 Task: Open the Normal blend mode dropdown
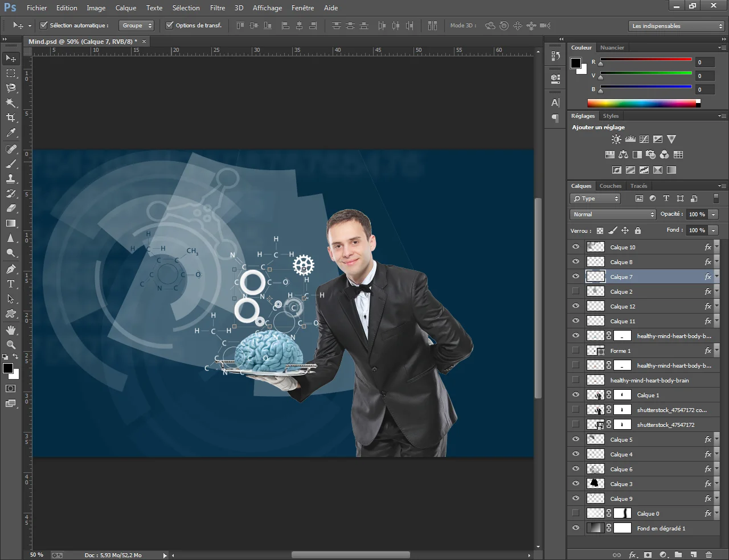pyautogui.click(x=613, y=215)
